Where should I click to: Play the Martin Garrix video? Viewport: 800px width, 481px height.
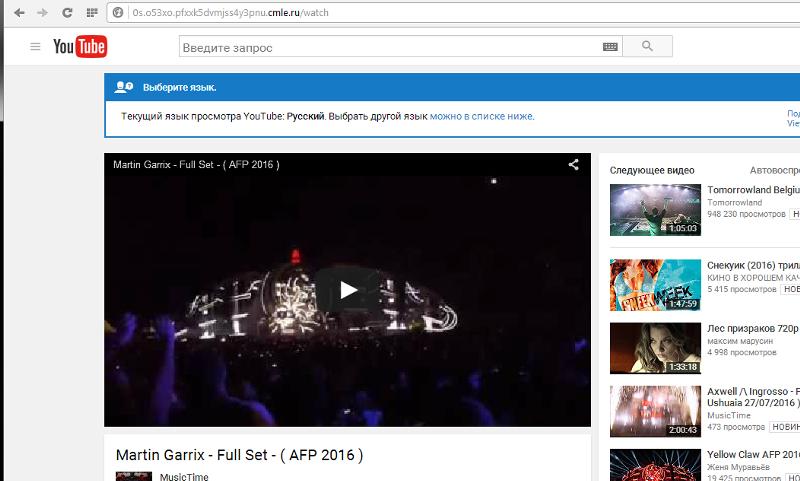[x=348, y=290]
